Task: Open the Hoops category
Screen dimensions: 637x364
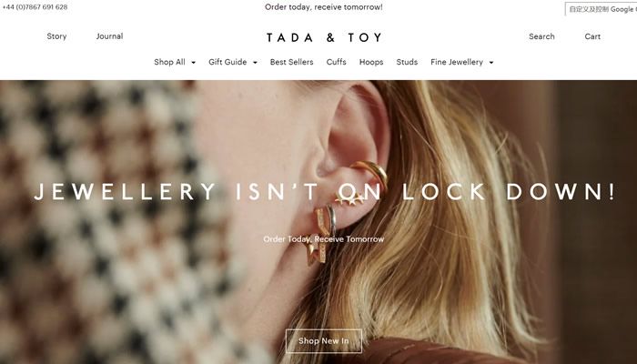Action: (371, 62)
